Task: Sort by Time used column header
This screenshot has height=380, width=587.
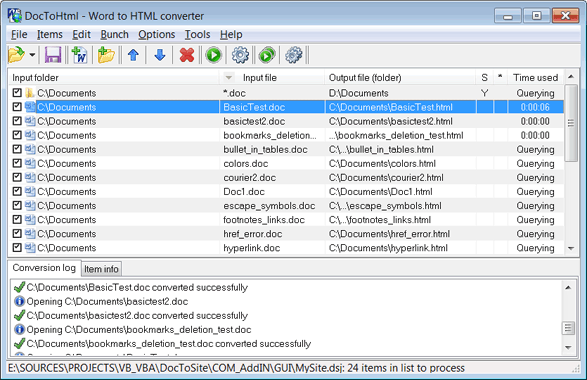Action: pyautogui.click(x=535, y=77)
